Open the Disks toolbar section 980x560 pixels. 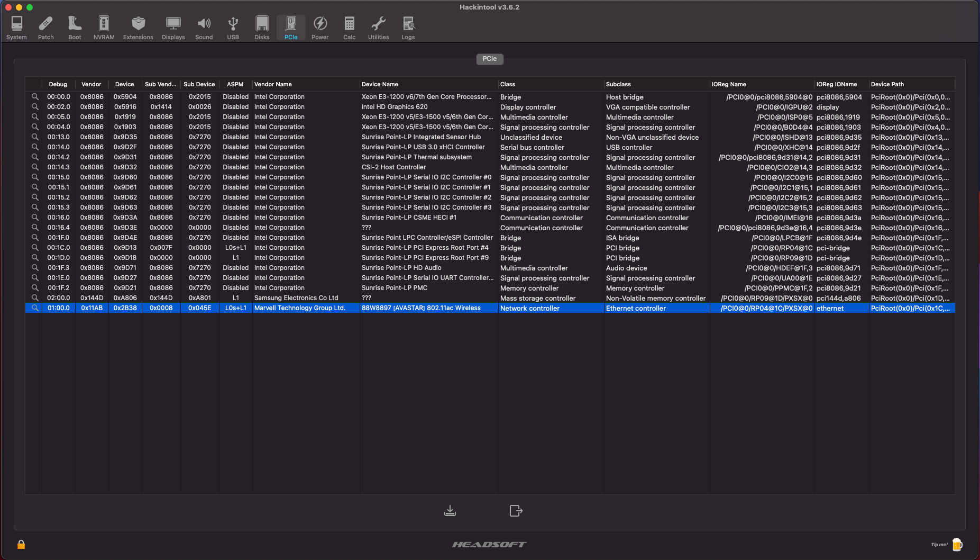point(262,28)
